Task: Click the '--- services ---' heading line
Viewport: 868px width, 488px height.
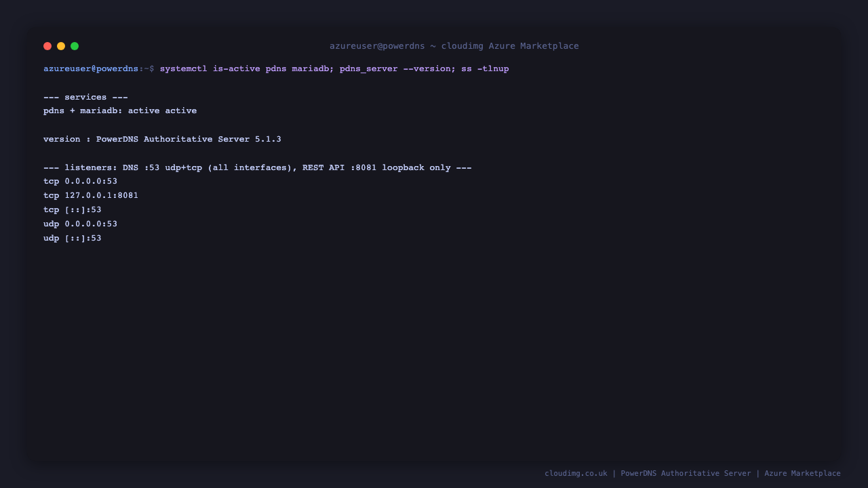Action: coord(85,97)
